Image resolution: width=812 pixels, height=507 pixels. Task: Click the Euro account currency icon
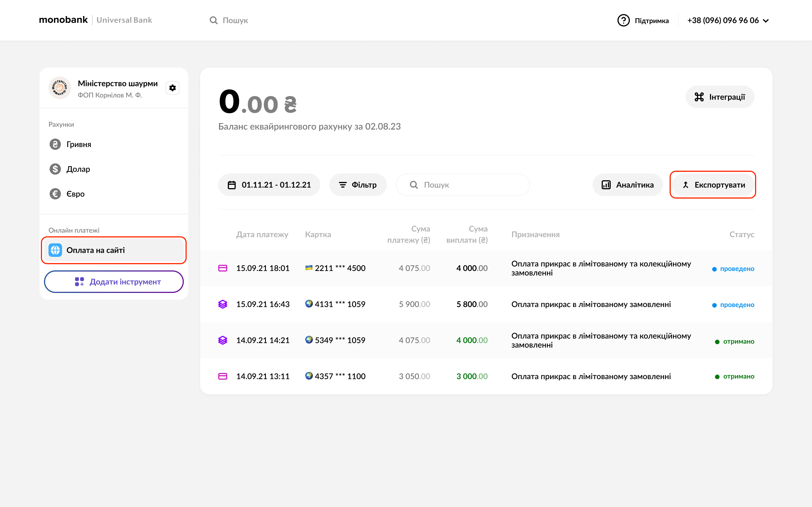[x=55, y=194]
